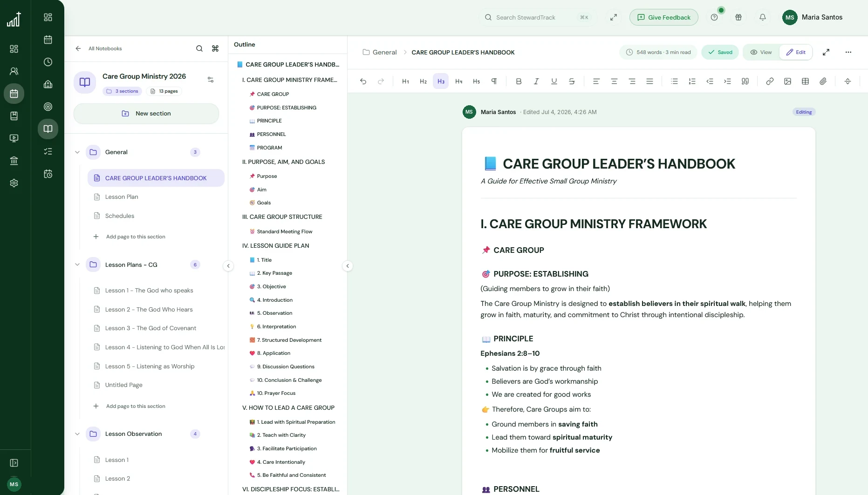868x495 pixels.
Task: Insert a link with the link icon
Action: click(x=770, y=81)
